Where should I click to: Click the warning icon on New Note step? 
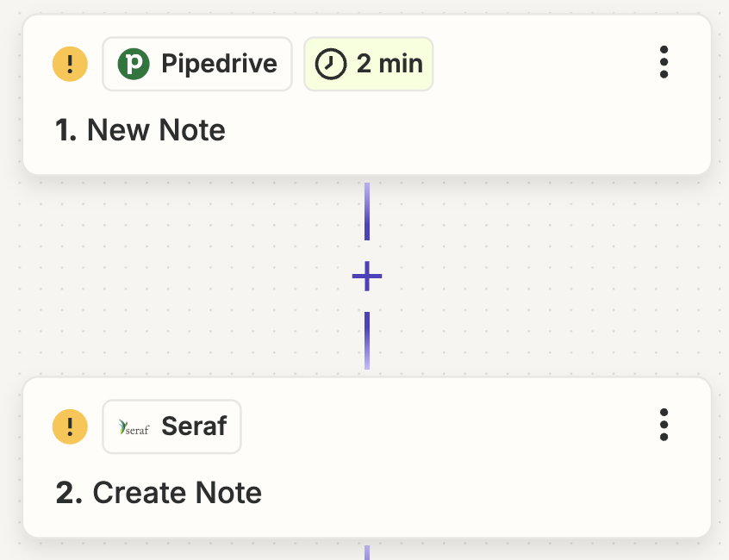coord(70,64)
